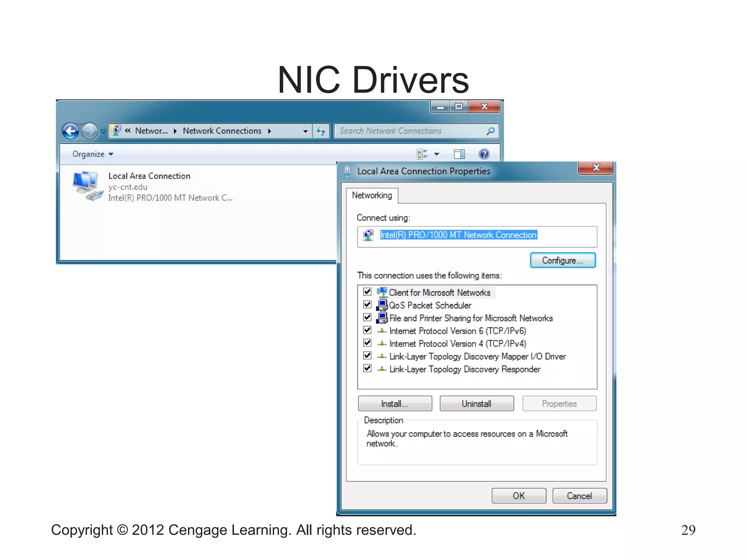This screenshot has height=560, width=747.
Task: Click the dialog title bar network icon
Action: 348,171
